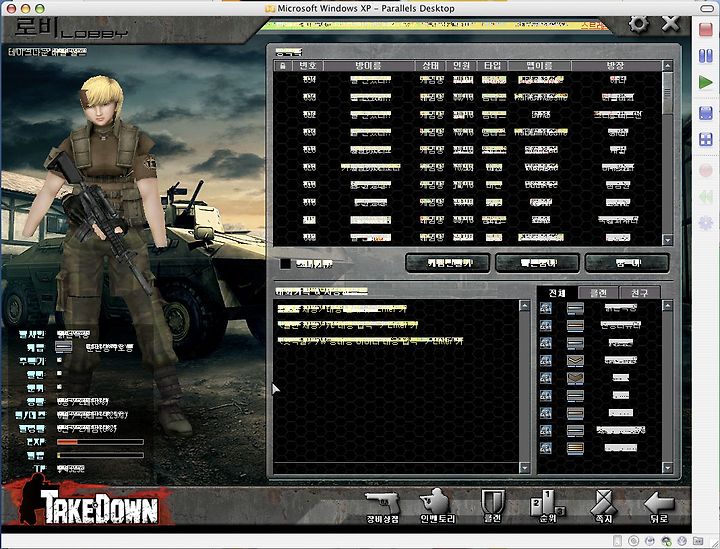This screenshot has height=549, width=720.
Task: Sort by the 맵이름 column header
Action: coord(540,66)
